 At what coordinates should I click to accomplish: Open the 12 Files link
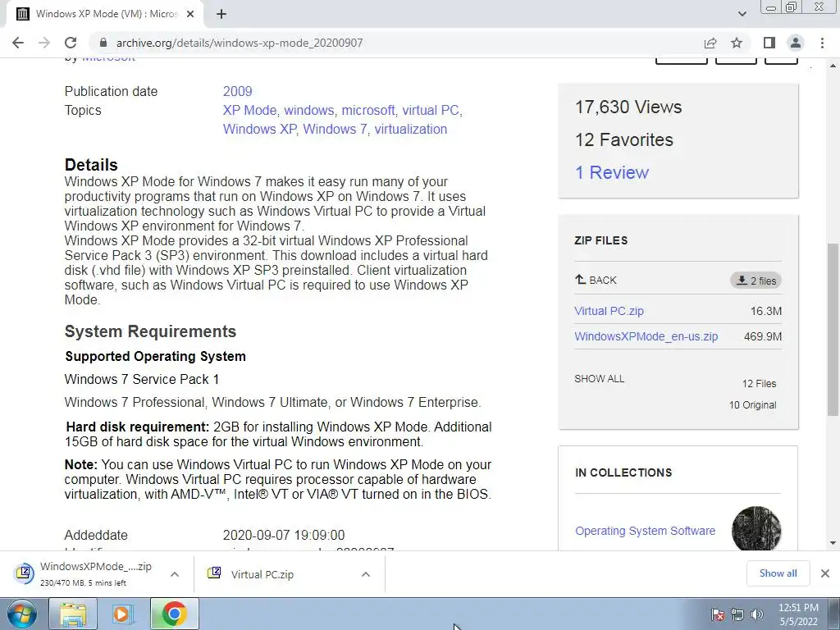[759, 384]
